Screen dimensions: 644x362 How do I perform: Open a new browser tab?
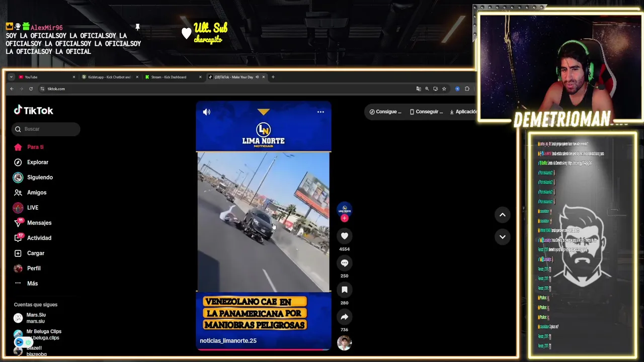pyautogui.click(x=273, y=77)
